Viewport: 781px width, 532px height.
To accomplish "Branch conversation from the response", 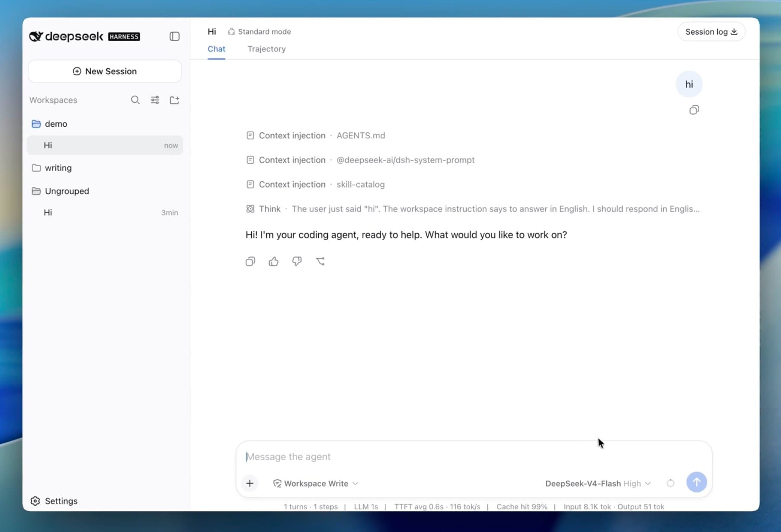I will [320, 261].
